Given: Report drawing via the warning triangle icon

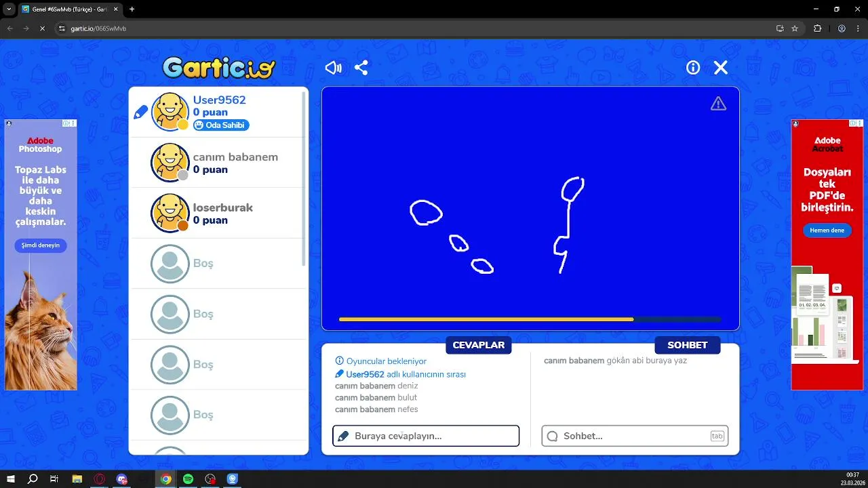Looking at the screenshot, I should click(x=718, y=104).
